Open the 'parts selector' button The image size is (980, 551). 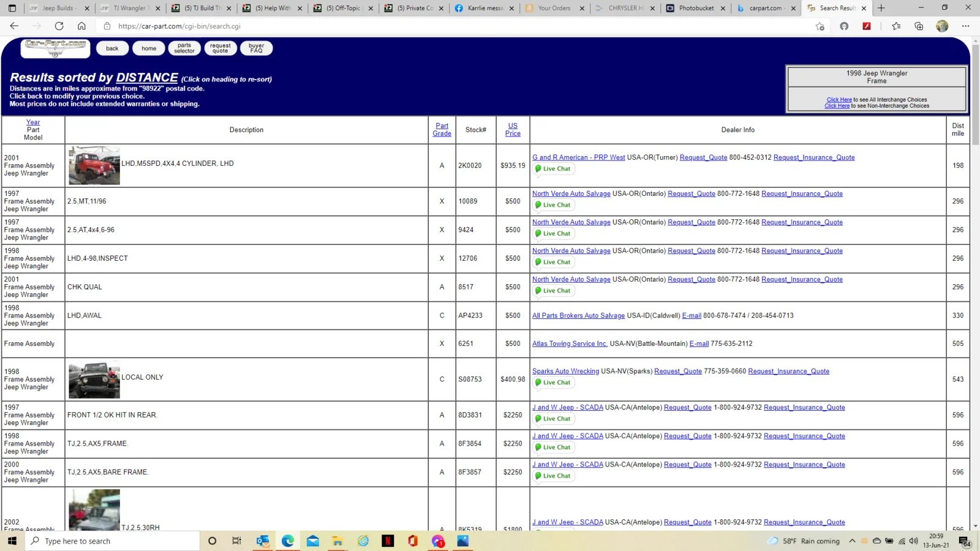click(x=184, y=48)
